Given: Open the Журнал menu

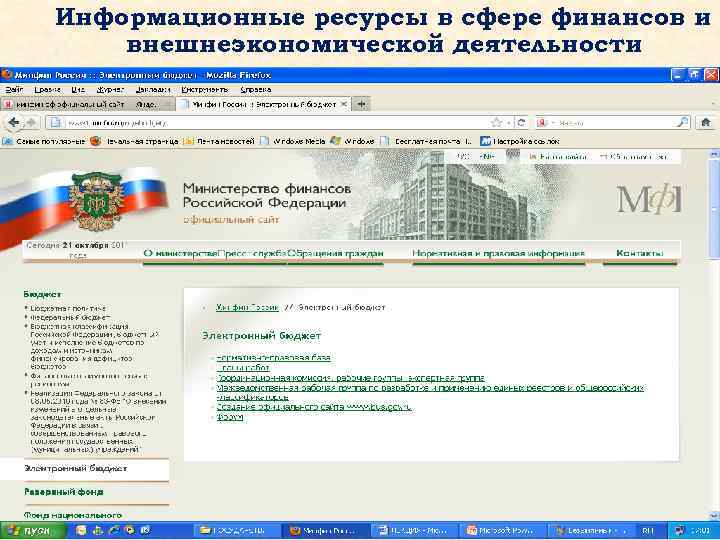Looking at the screenshot, I should [x=110, y=90].
